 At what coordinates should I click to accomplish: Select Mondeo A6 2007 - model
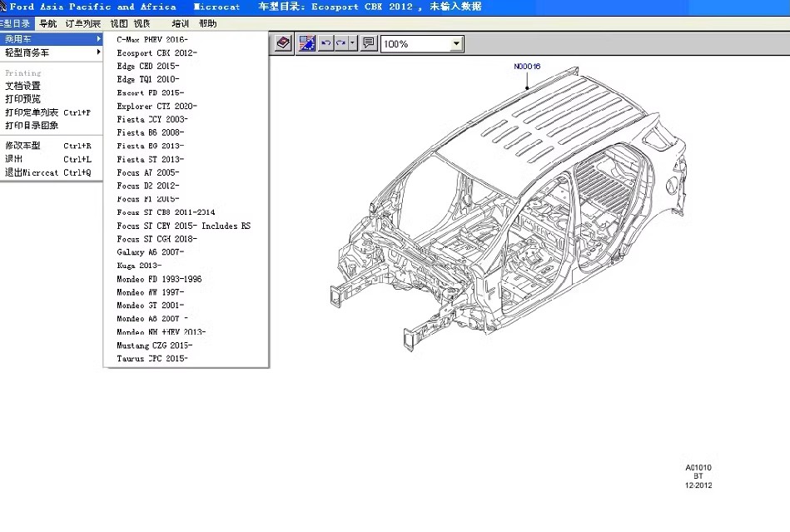186,318
